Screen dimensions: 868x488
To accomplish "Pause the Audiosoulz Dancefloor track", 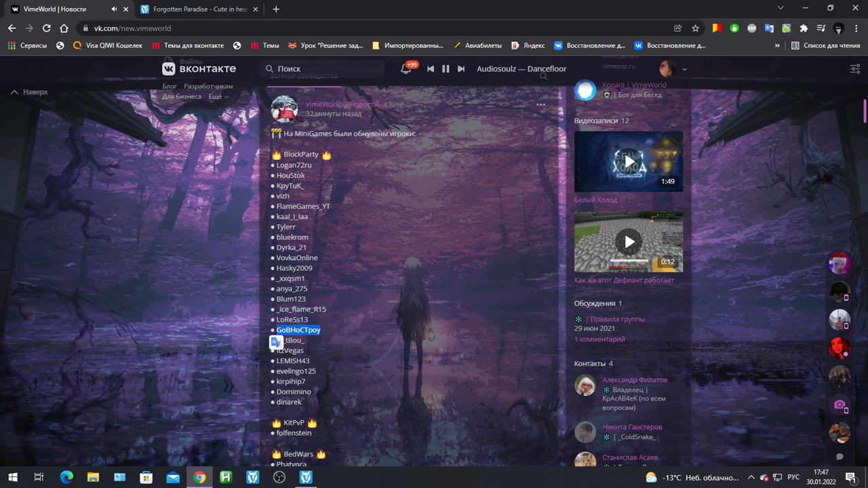I will pos(446,68).
